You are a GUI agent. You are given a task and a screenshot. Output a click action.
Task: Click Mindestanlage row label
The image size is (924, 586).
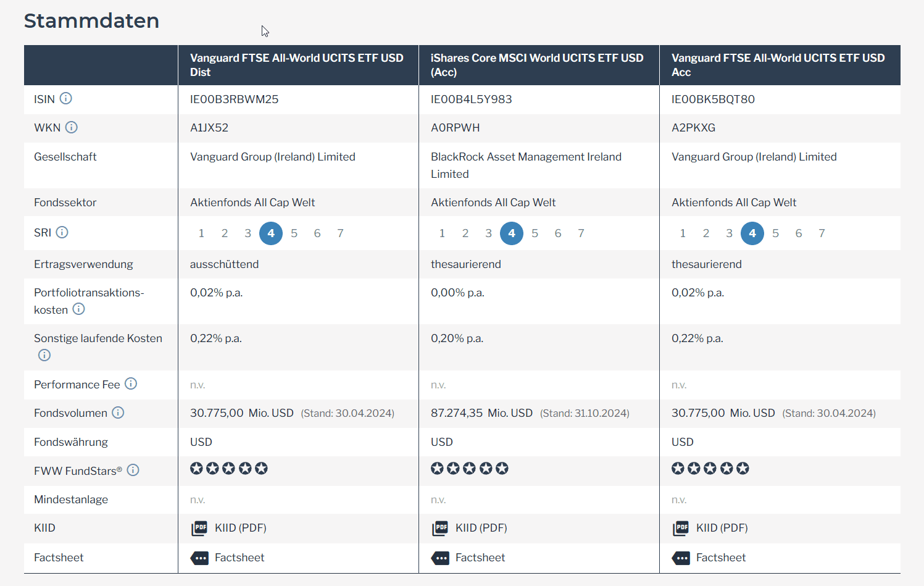click(71, 500)
